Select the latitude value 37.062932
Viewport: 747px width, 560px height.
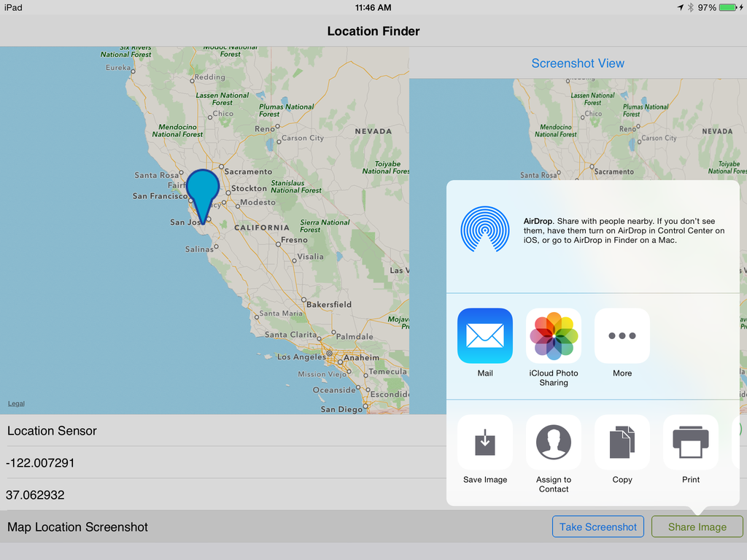pyautogui.click(x=35, y=495)
